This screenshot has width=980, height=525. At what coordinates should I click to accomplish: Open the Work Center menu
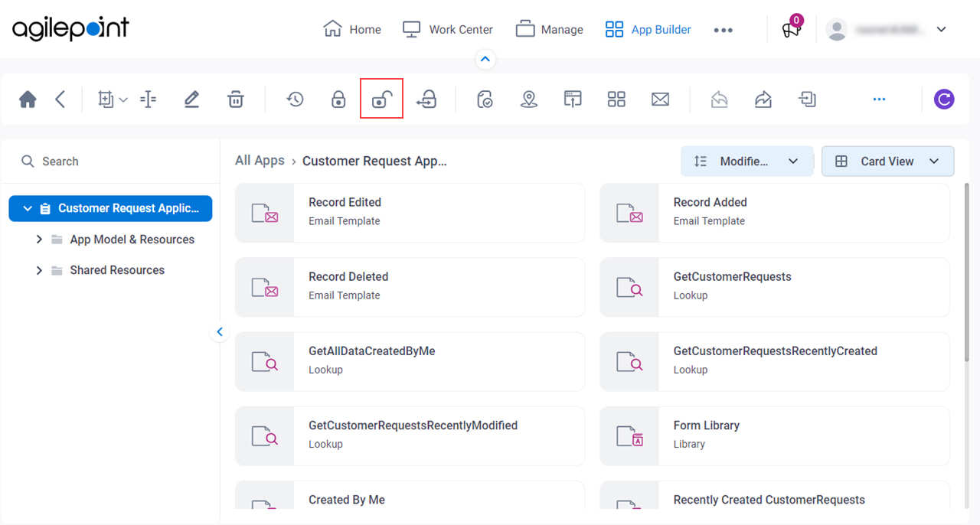pos(448,29)
